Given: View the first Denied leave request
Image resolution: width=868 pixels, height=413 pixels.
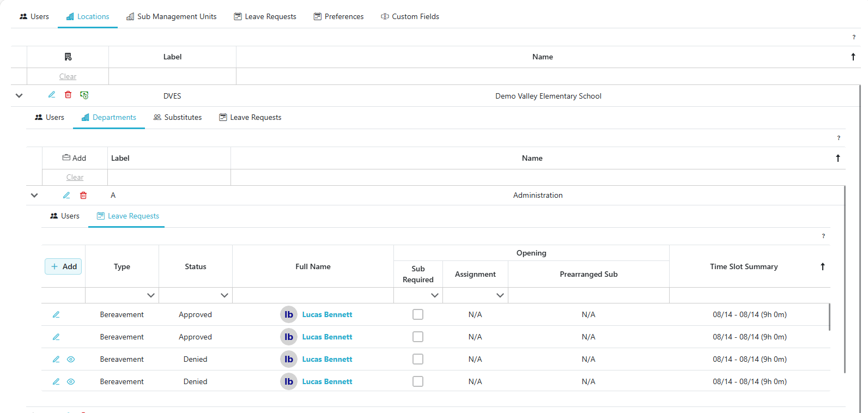Looking at the screenshot, I should [x=71, y=359].
